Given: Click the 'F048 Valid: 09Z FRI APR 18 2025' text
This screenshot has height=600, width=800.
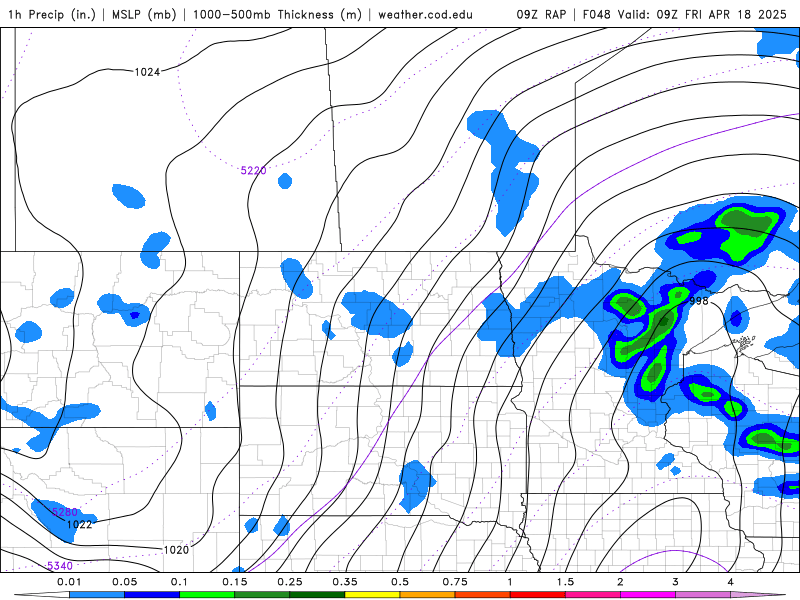Looking at the screenshot, I should click(x=685, y=14).
